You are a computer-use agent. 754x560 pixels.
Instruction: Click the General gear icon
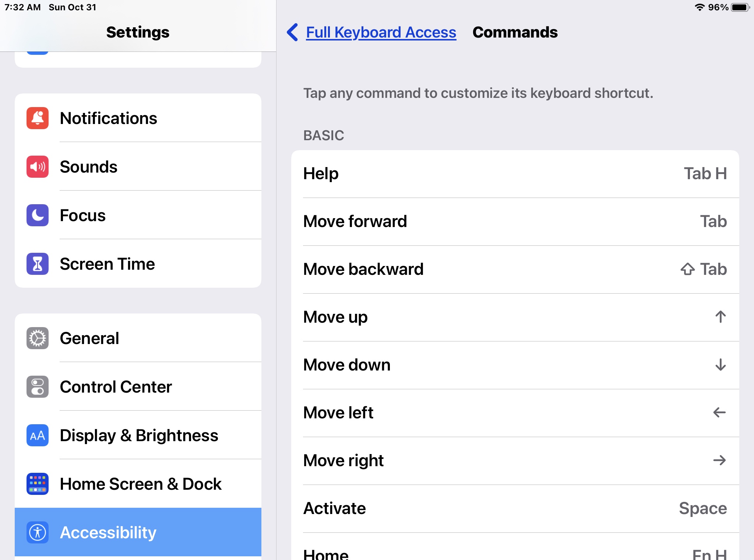pyautogui.click(x=37, y=338)
